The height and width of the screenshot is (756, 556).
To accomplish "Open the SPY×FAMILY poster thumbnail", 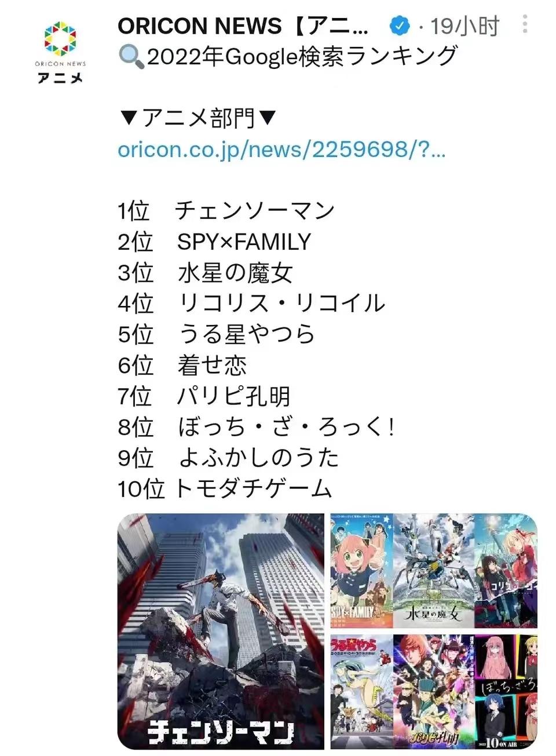I will tap(361, 570).
